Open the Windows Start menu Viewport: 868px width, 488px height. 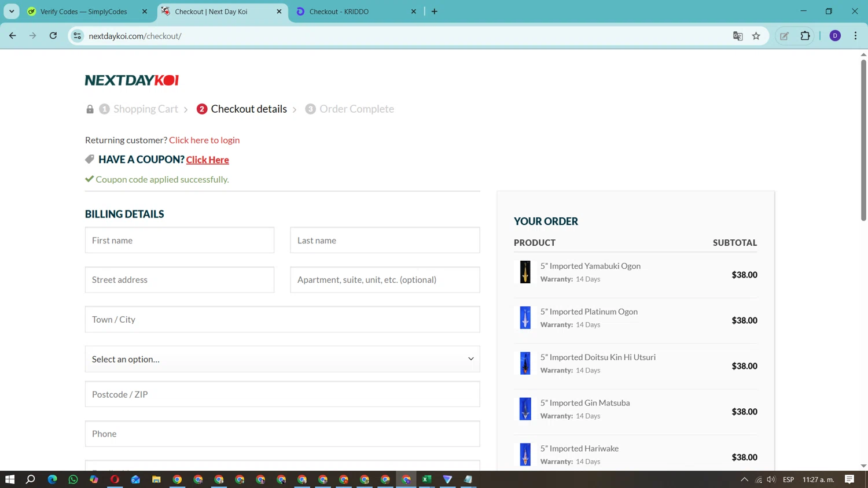[10, 479]
